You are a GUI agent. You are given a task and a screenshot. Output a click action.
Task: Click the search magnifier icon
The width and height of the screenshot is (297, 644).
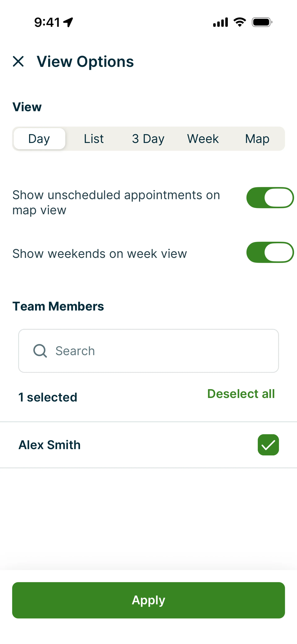click(x=40, y=351)
